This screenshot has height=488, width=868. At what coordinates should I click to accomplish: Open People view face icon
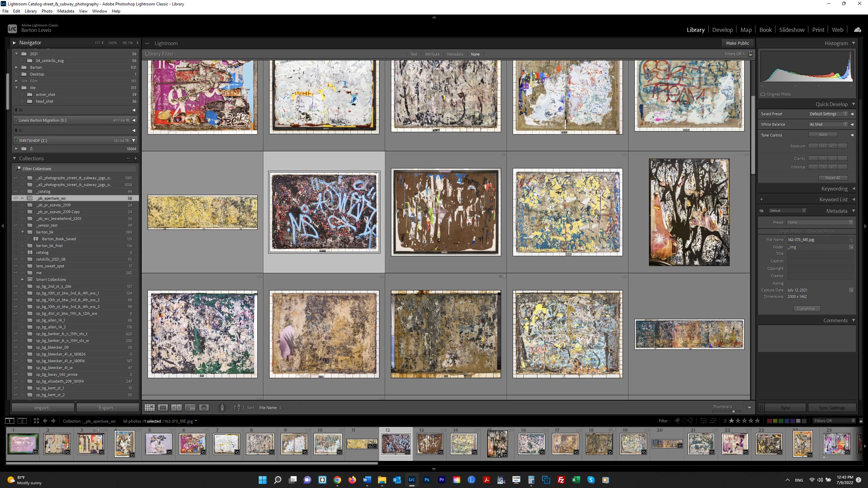(x=204, y=408)
